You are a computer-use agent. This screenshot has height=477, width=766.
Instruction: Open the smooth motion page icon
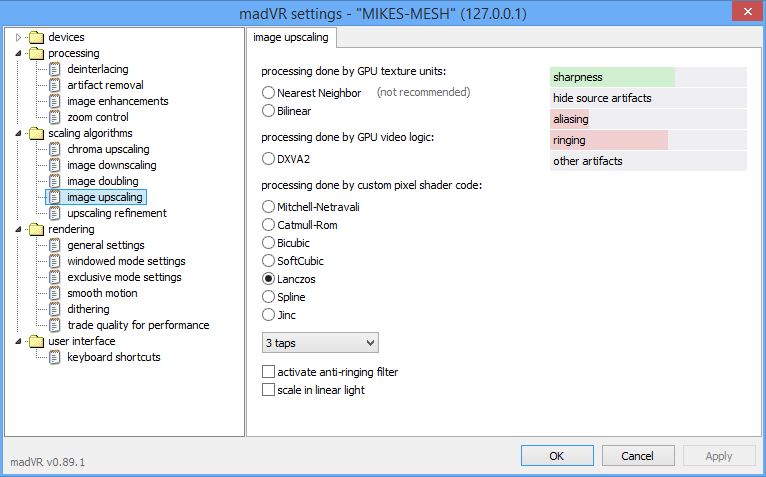click(x=55, y=293)
